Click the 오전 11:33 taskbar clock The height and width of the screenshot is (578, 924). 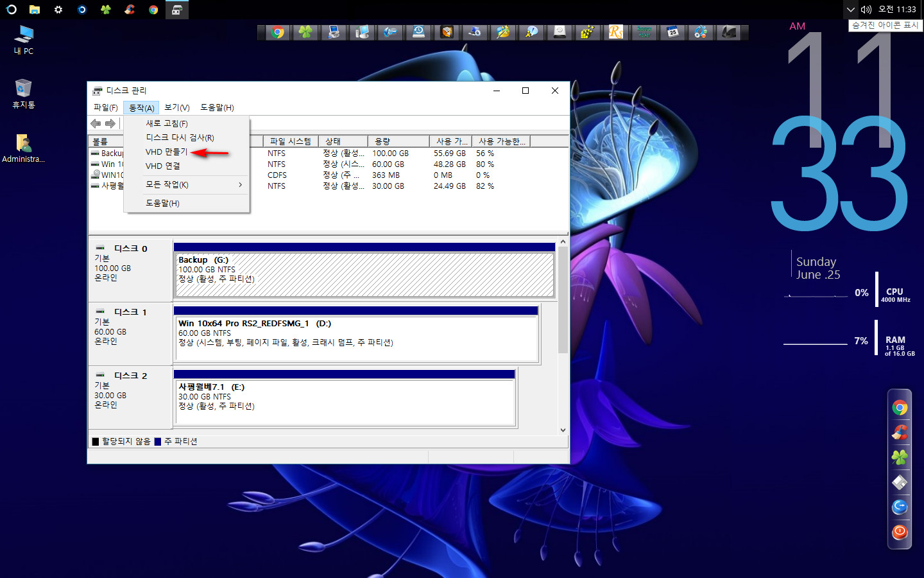(897, 10)
